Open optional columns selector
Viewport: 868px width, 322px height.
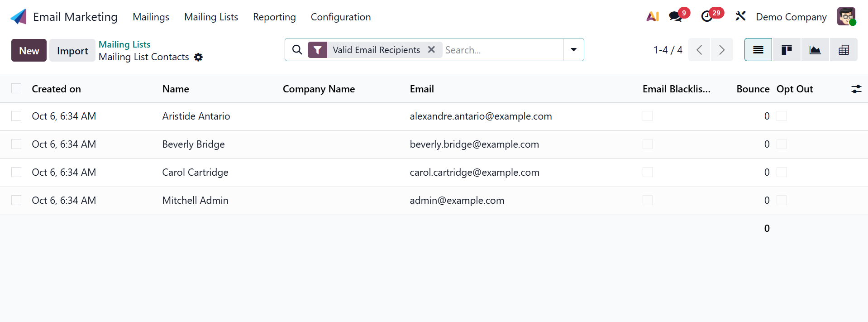(x=856, y=89)
